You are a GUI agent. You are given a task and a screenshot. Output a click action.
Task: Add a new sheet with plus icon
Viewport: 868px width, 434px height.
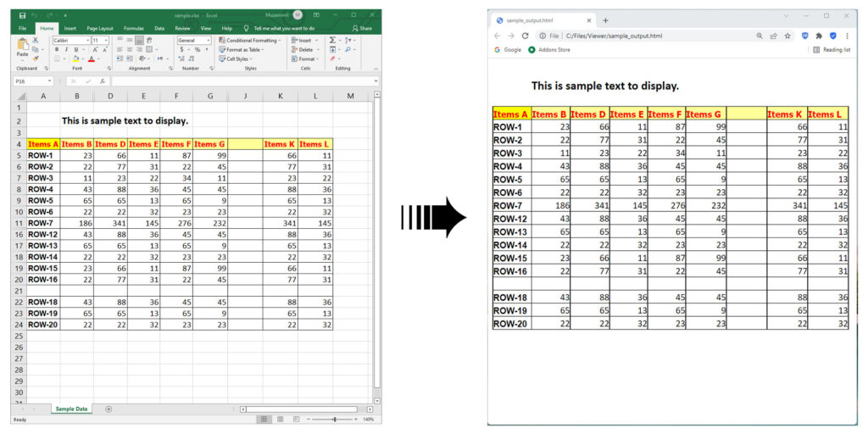click(108, 409)
